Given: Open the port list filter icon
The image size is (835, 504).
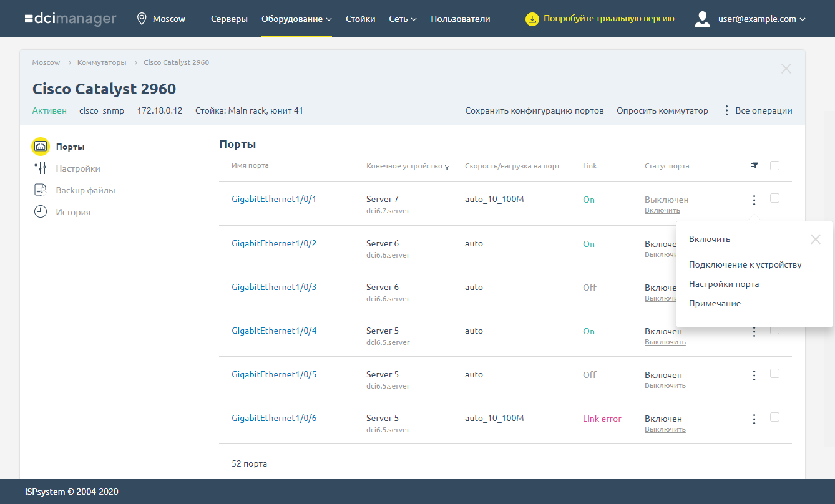Looking at the screenshot, I should (753, 165).
